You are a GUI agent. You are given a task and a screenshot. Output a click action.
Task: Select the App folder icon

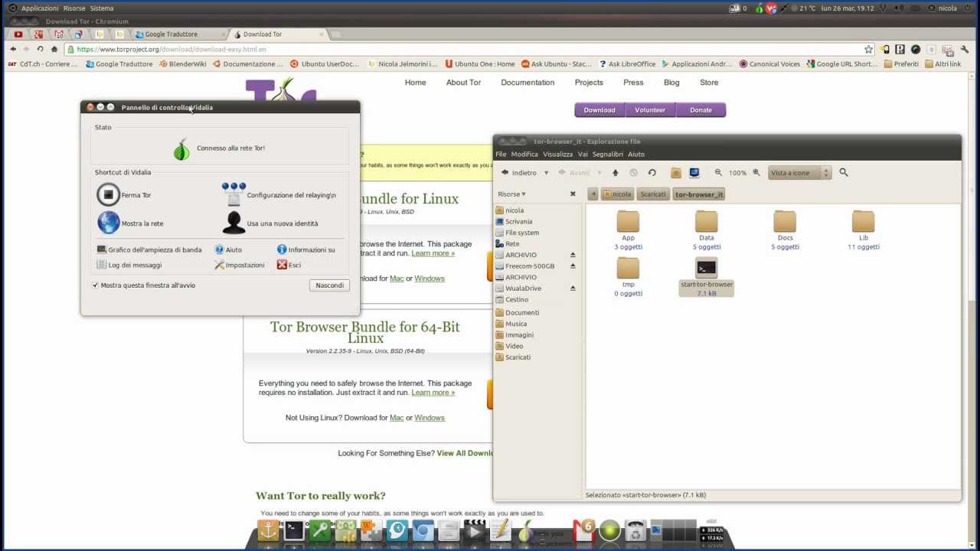click(x=628, y=222)
